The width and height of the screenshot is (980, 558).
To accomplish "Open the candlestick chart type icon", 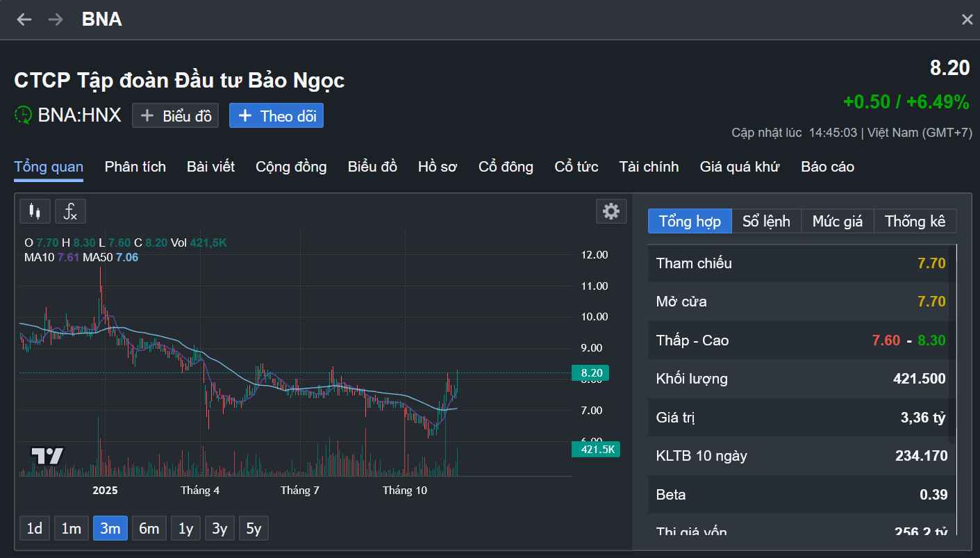I will [x=35, y=211].
